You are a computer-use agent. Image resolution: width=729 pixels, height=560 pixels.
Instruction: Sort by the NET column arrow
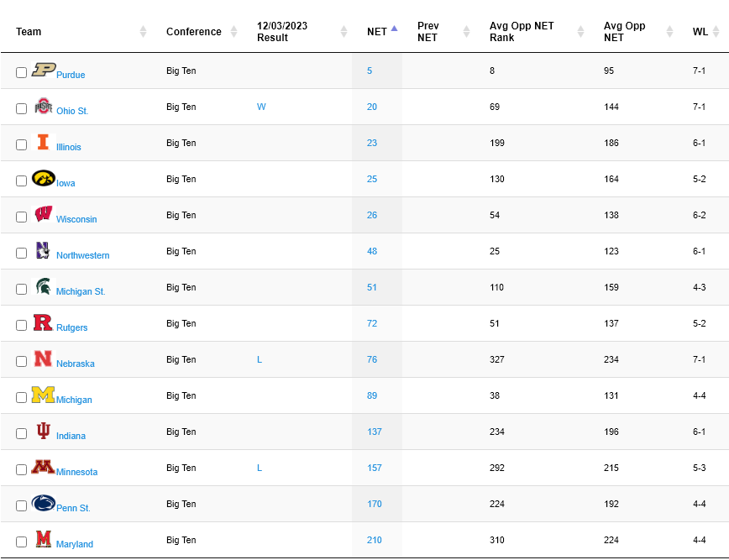click(x=395, y=28)
